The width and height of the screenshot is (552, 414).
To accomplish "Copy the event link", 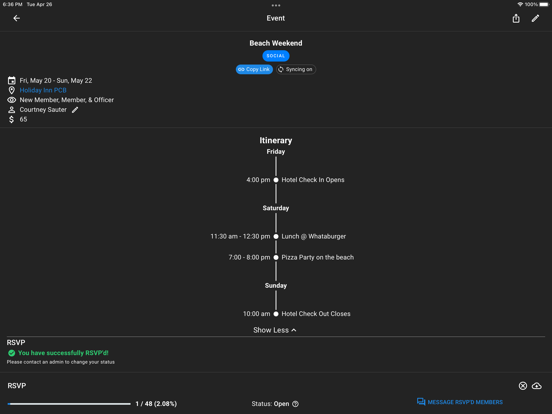I will tap(254, 69).
